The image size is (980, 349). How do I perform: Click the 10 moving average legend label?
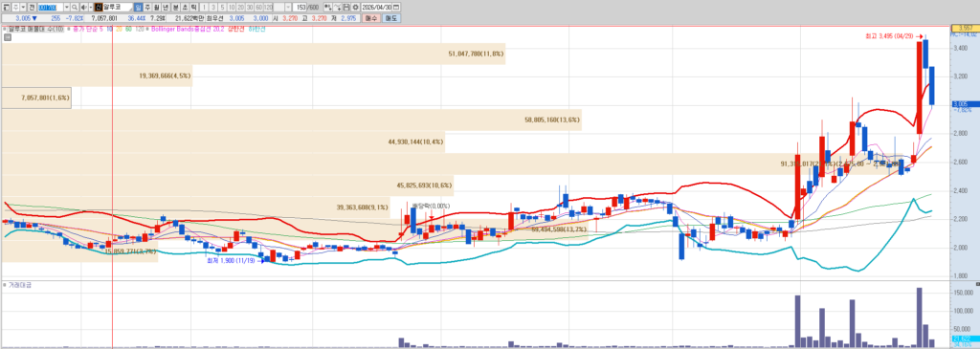[109, 29]
